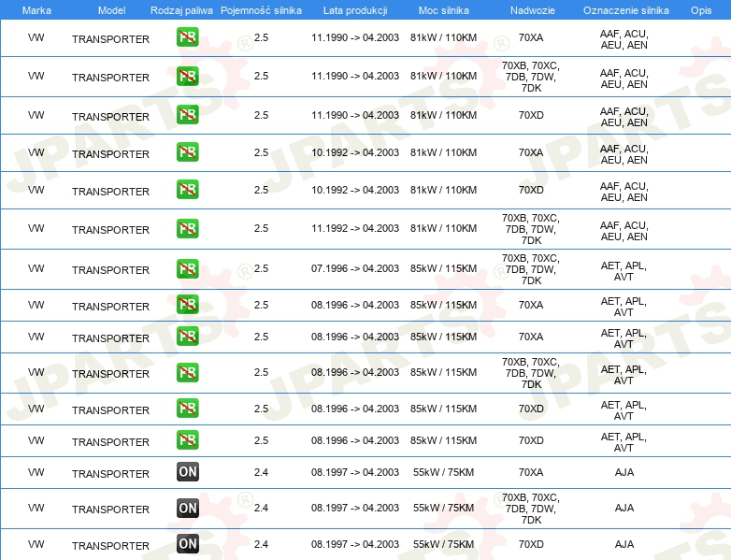Click the petrol icon in the 11.1990 70XA row

pos(187,37)
